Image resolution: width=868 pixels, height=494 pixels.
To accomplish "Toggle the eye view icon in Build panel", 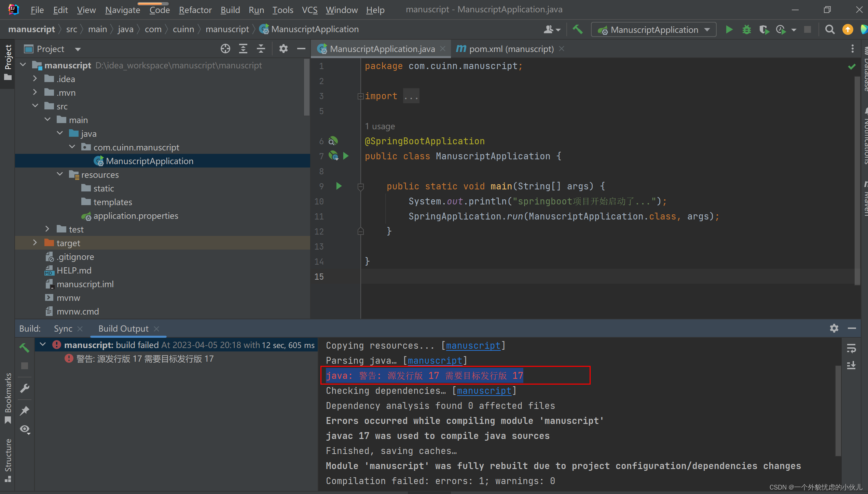I will pyautogui.click(x=25, y=429).
